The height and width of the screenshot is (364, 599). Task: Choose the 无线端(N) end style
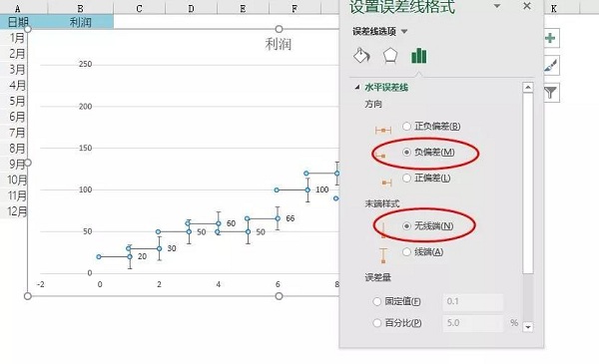tap(407, 225)
